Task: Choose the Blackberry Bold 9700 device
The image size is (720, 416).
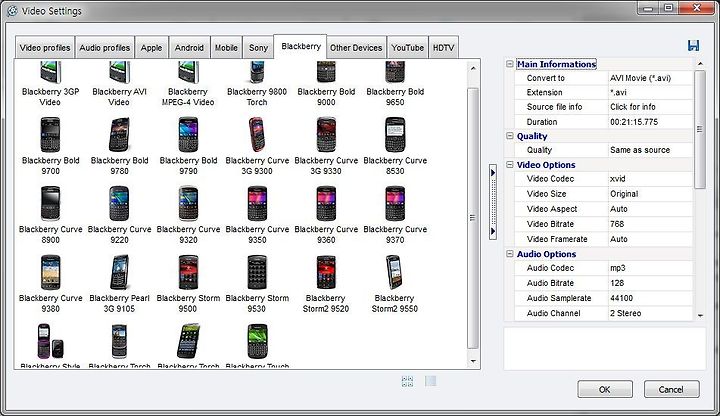Action: tap(51, 135)
